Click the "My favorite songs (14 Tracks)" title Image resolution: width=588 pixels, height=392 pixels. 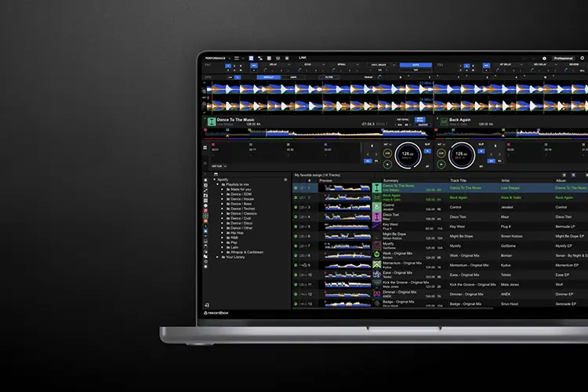click(318, 175)
